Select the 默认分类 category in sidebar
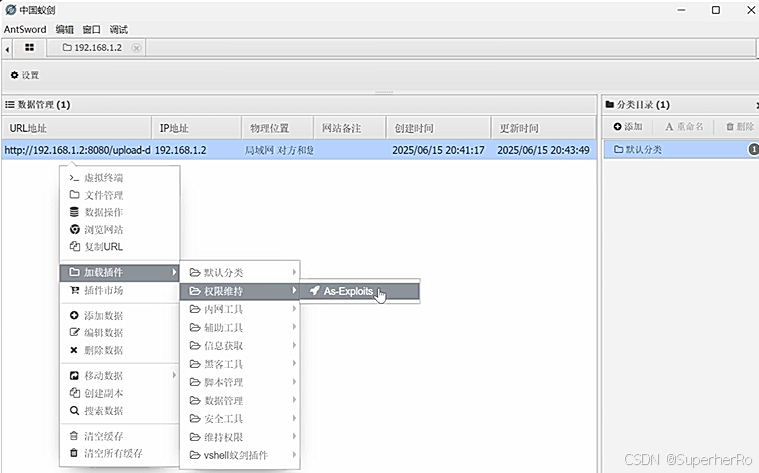This screenshot has width=759, height=473. [x=682, y=149]
